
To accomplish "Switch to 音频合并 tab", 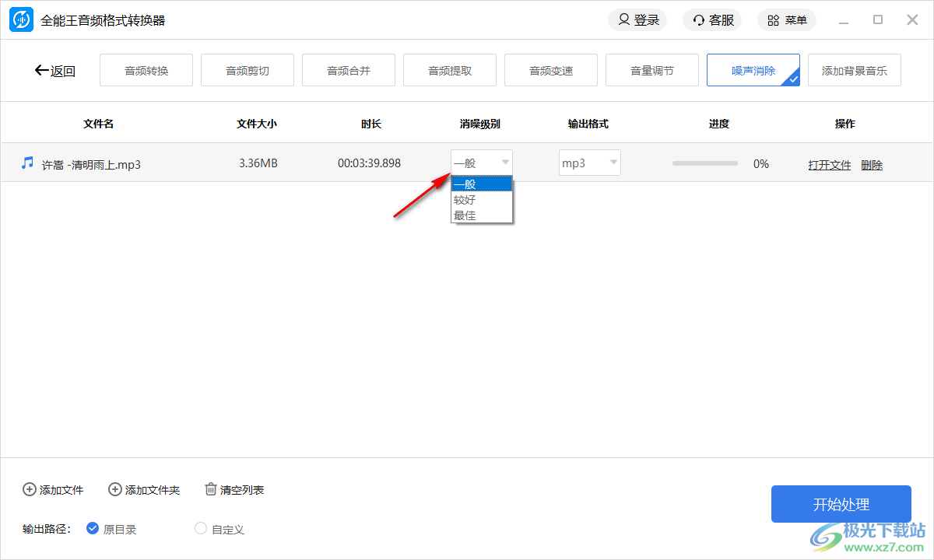I will 349,70.
